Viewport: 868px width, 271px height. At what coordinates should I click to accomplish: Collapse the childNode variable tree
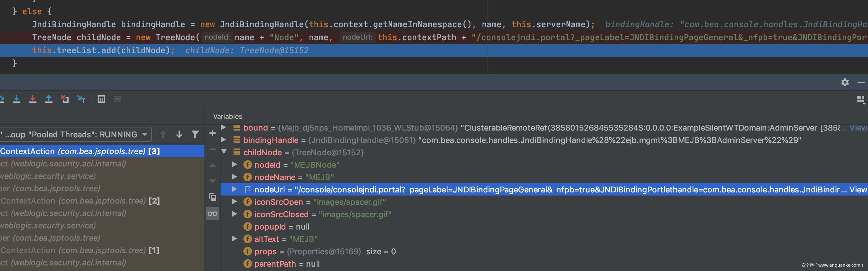point(224,152)
